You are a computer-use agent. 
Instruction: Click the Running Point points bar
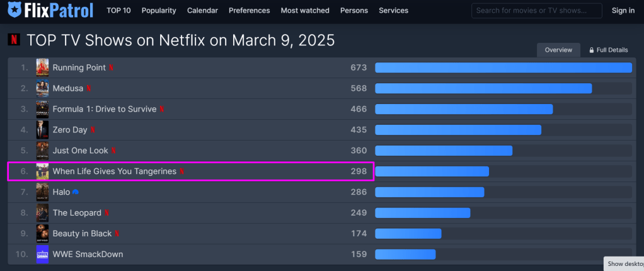tap(503, 67)
